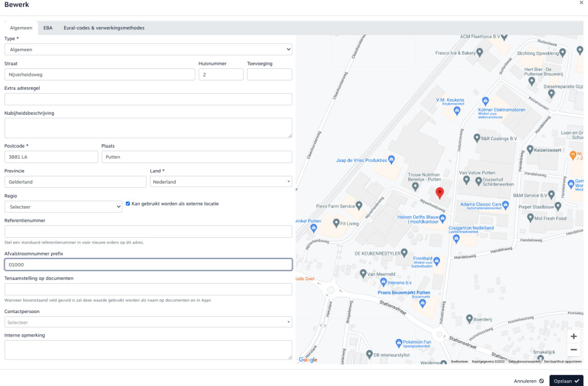Open the Type dropdown

point(148,50)
